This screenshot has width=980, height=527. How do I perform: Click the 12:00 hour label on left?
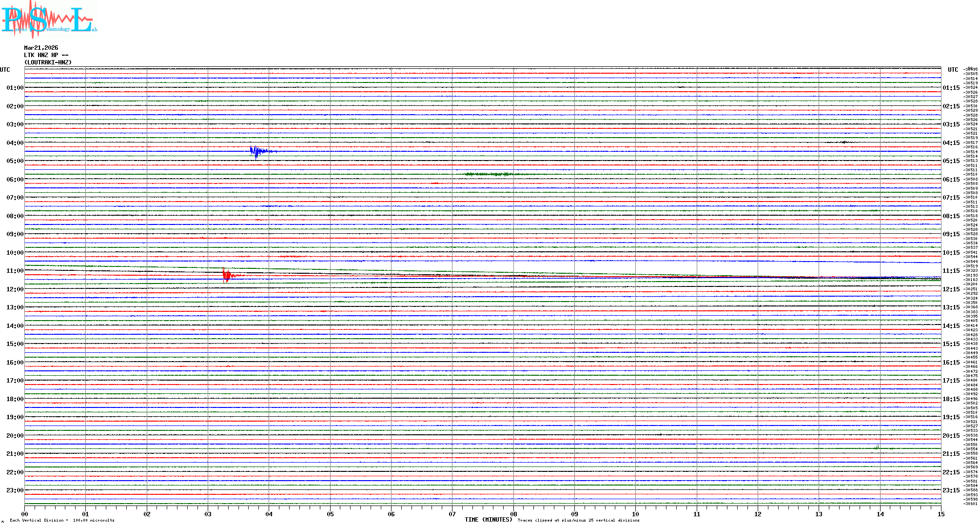[15, 289]
